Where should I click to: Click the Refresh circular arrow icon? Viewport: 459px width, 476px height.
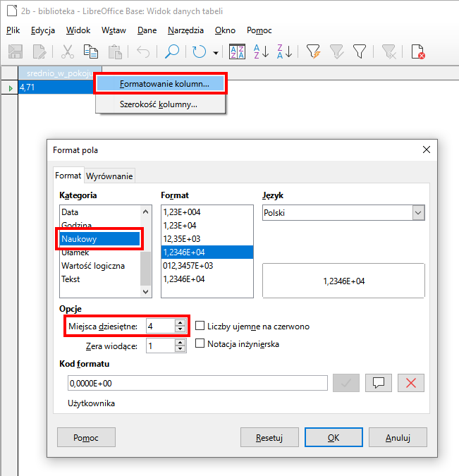point(200,51)
